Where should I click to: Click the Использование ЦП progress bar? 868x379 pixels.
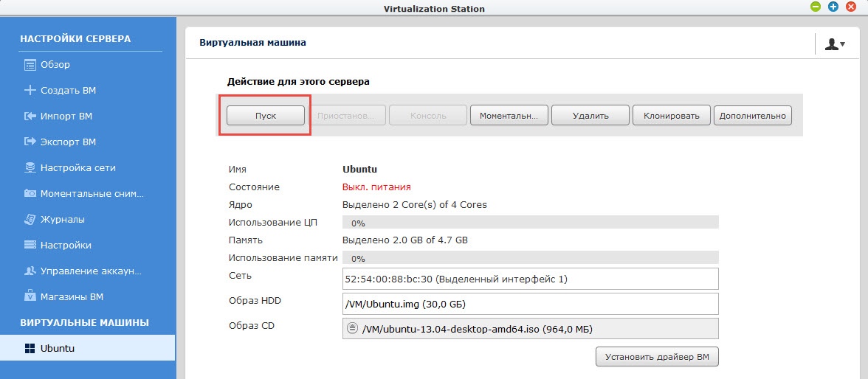tap(530, 223)
